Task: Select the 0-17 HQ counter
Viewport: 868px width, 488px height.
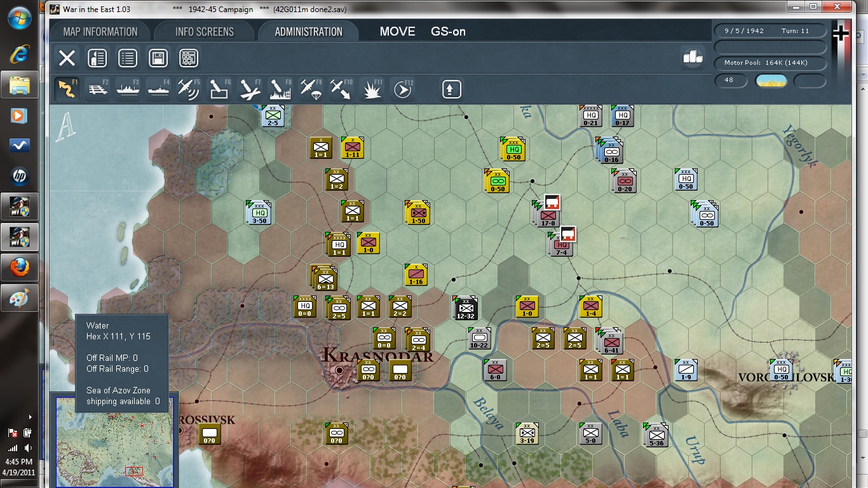Action: pyautogui.click(x=622, y=116)
